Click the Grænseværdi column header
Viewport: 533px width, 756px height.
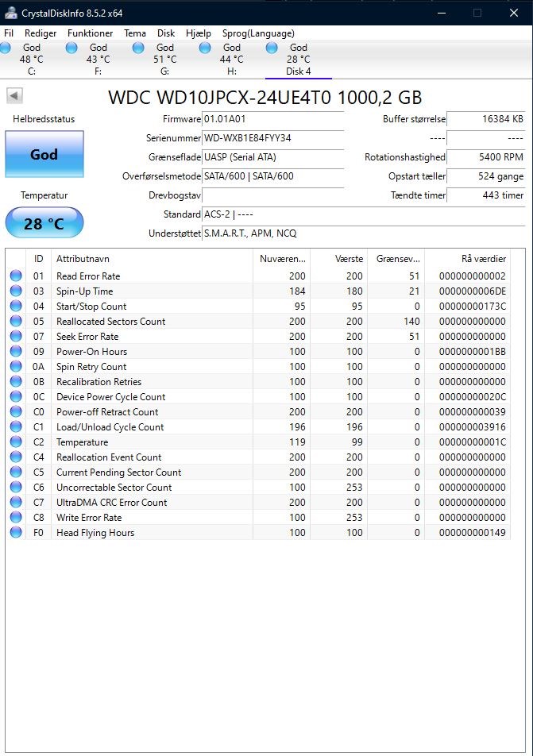(x=396, y=259)
